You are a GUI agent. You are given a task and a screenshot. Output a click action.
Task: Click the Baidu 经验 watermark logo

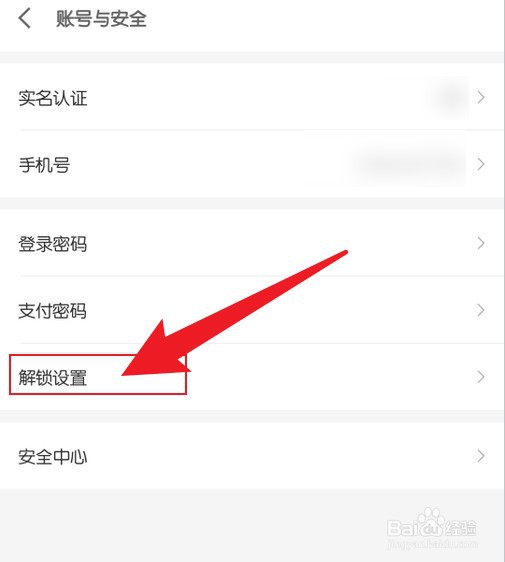click(x=432, y=524)
